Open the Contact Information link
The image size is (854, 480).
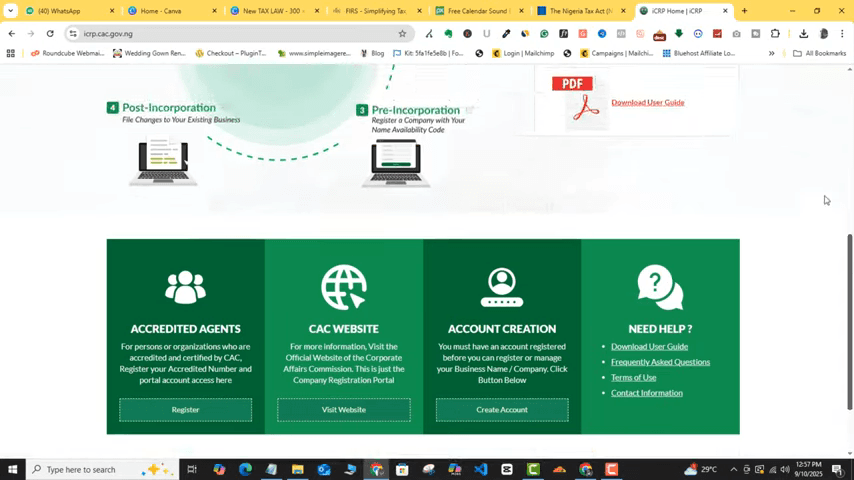646,393
